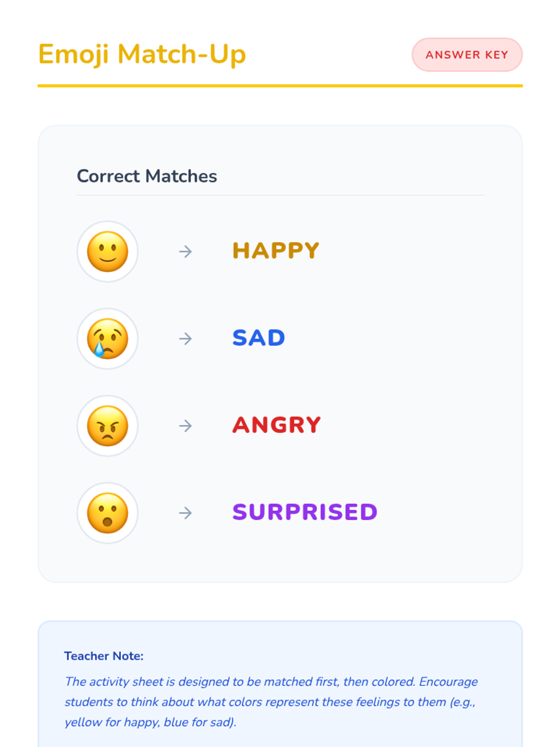
Task: Click the purple SURPRISED word label
Action: pyautogui.click(x=305, y=512)
